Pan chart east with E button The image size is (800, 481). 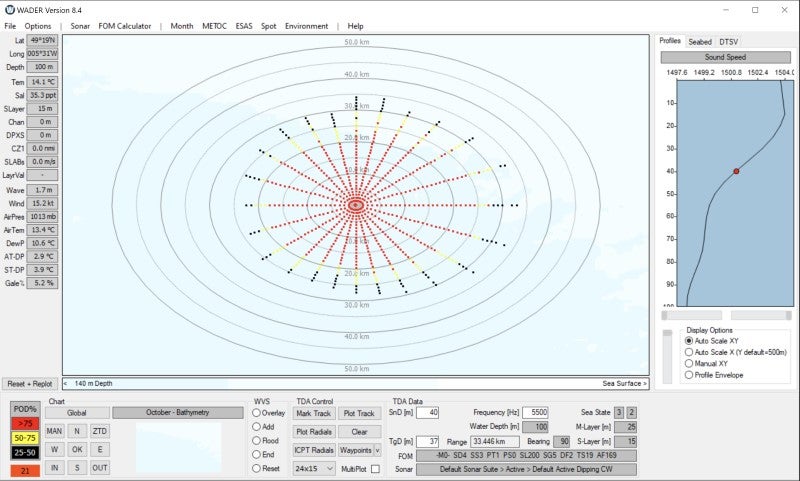click(x=100, y=449)
